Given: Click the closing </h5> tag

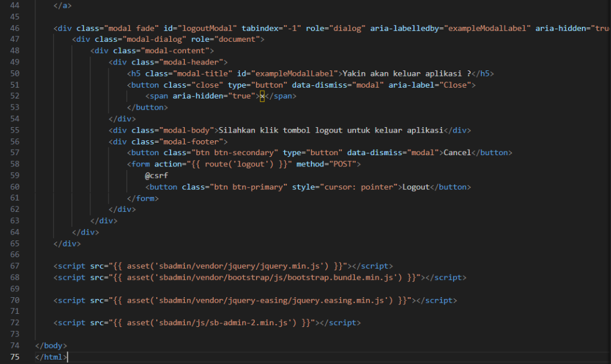Looking at the screenshot, I should 483,73.
